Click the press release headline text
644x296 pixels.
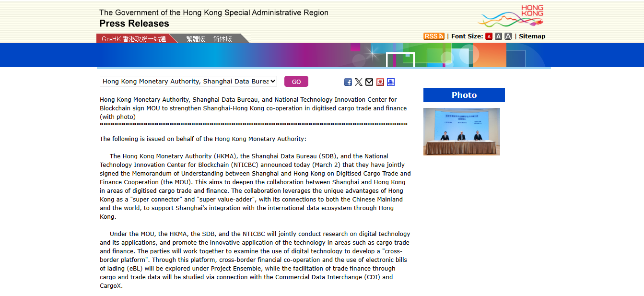(253, 108)
